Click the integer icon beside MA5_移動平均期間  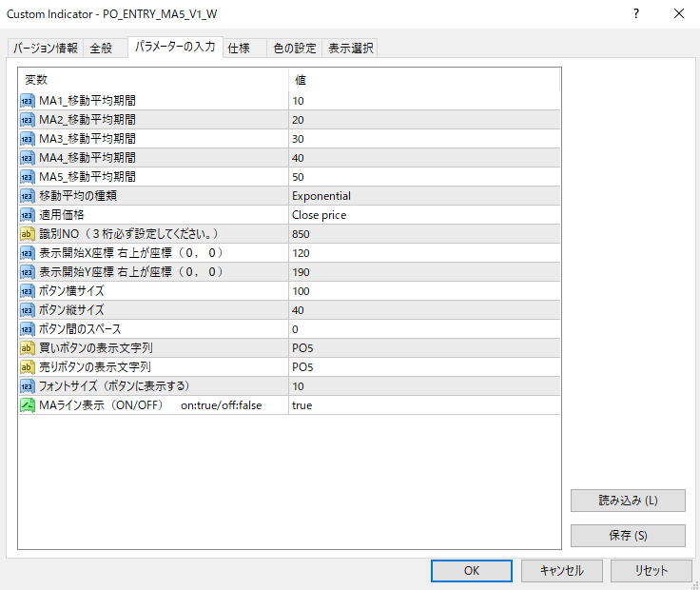point(28,177)
